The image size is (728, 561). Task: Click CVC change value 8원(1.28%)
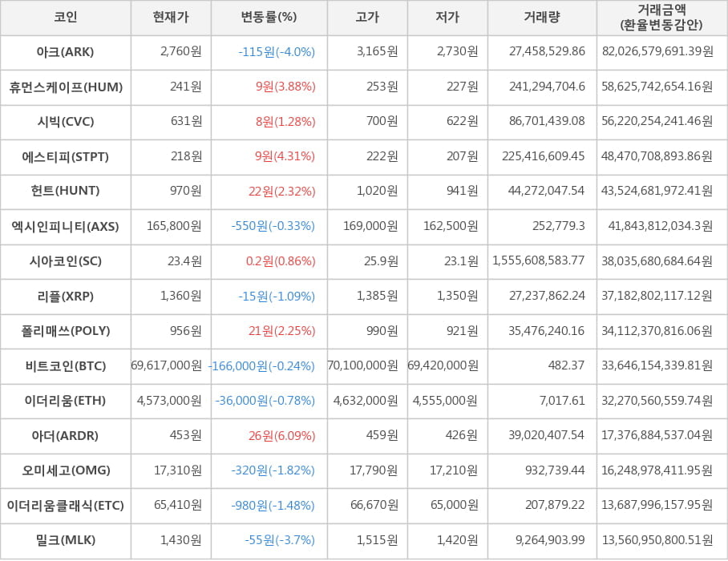(x=285, y=122)
